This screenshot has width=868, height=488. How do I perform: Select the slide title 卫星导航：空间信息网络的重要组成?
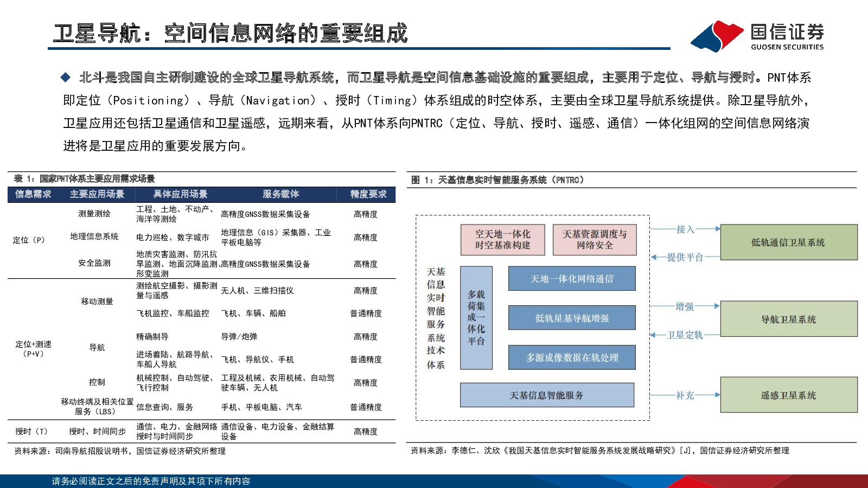pyautogui.click(x=231, y=34)
